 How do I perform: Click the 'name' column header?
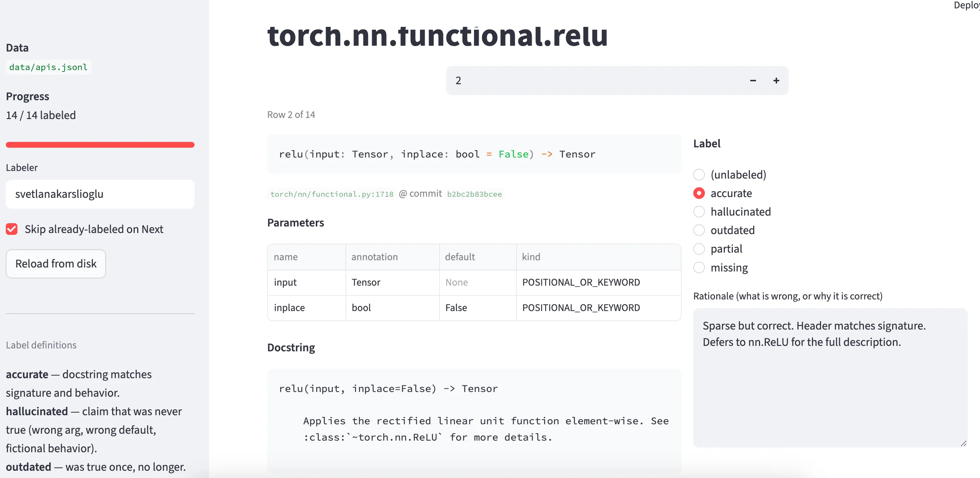[307, 257]
